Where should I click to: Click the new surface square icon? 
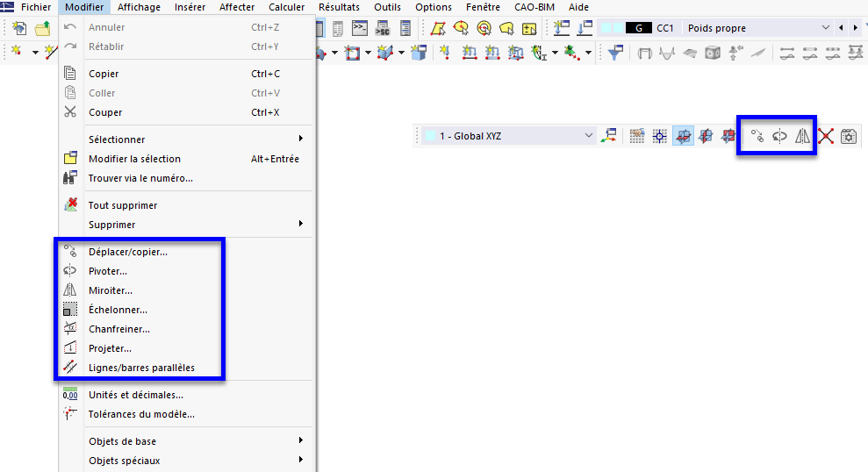coord(352,53)
